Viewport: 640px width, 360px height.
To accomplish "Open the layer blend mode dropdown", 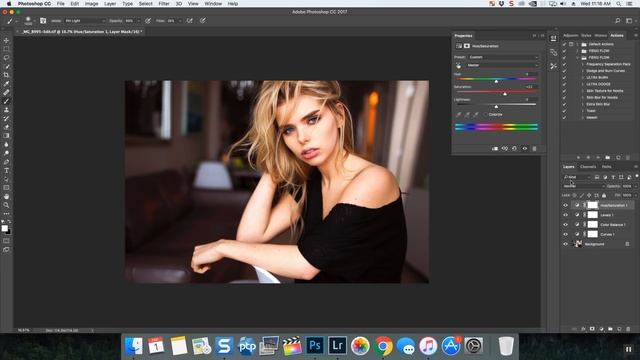I will pyautogui.click(x=583, y=186).
